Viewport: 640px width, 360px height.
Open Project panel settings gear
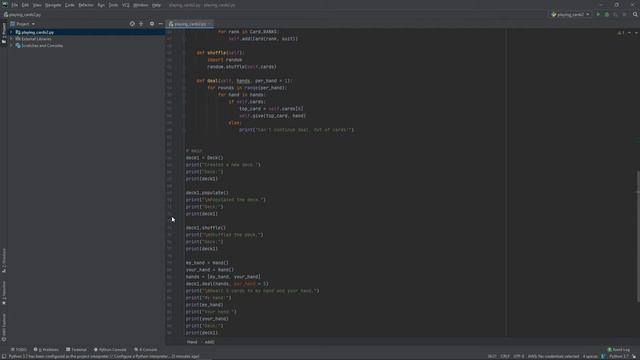coord(152,24)
